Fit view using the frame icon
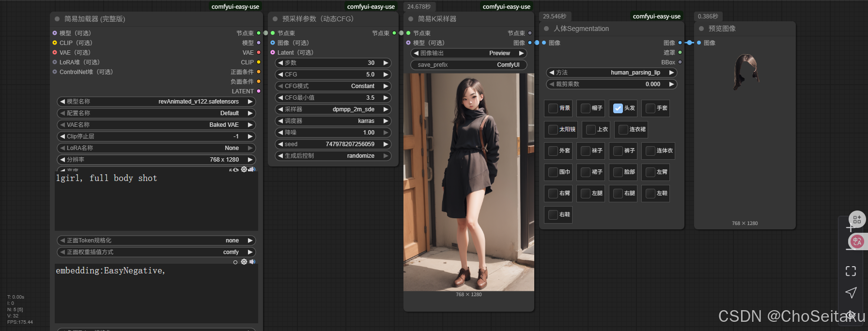This screenshot has height=331, width=868. click(x=851, y=271)
